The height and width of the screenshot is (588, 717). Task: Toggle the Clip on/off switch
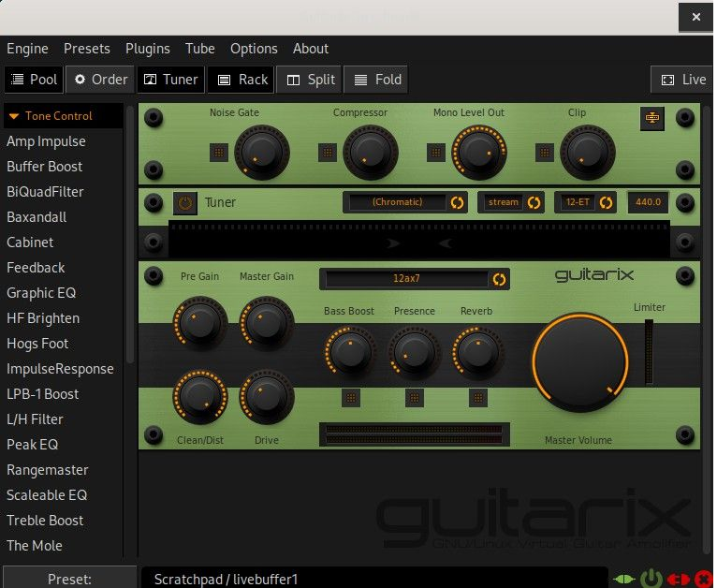[x=545, y=153]
